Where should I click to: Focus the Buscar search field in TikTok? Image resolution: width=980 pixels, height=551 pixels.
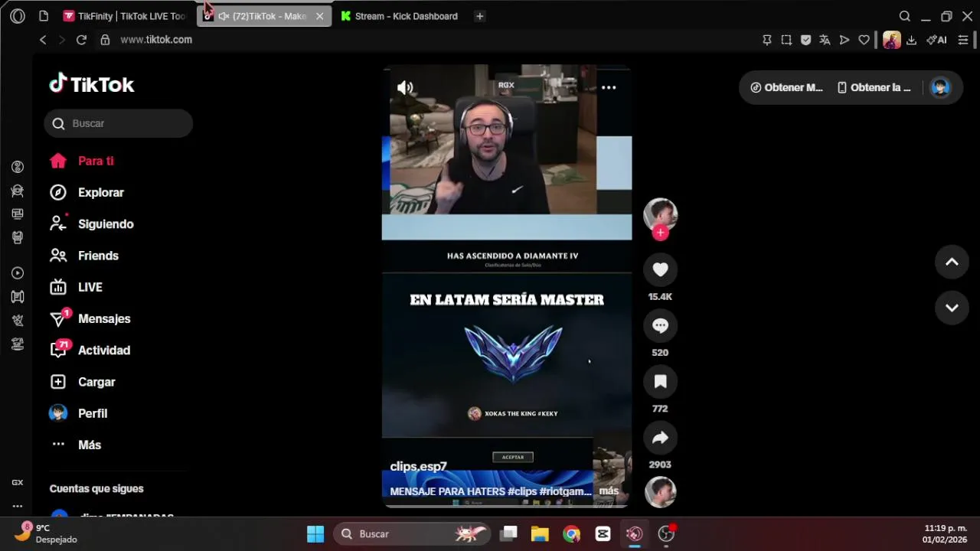(118, 123)
